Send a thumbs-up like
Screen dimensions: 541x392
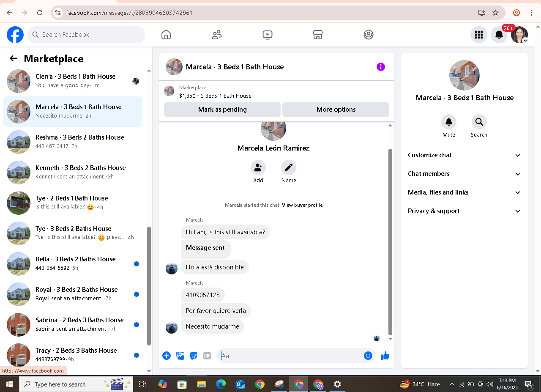(x=385, y=356)
